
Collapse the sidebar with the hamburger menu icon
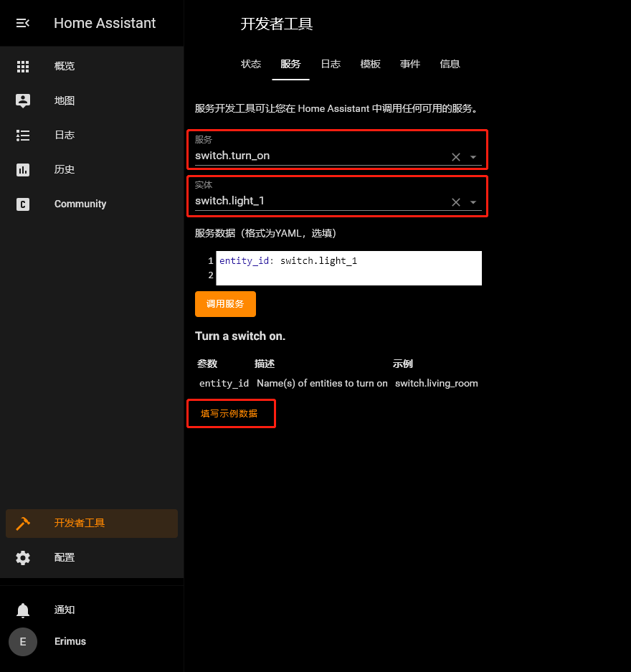(x=23, y=23)
